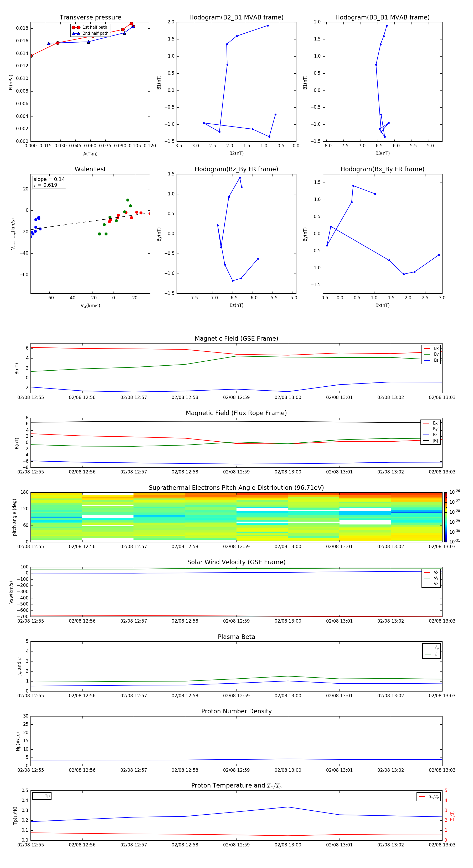Click the "Solar Wind Velocity (GSE Frame)" title
Viewport: 473px width, 868px height.
(236, 562)
